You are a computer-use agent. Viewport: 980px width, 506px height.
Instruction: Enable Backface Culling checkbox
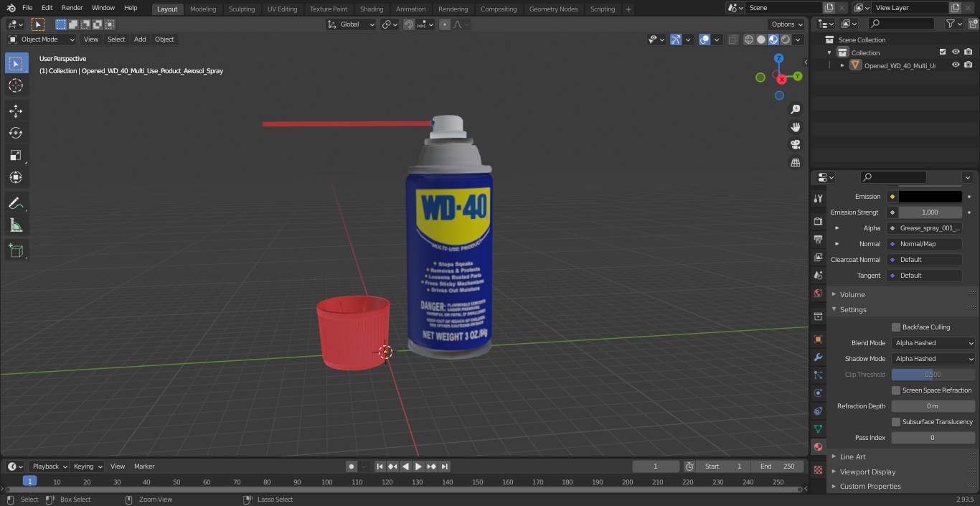pyautogui.click(x=896, y=327)
